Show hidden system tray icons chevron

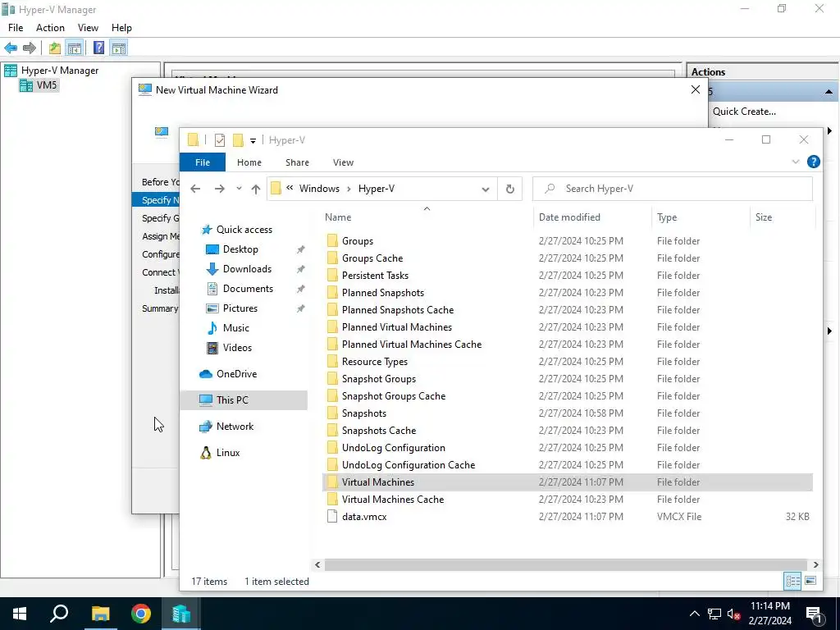[694, 614]
